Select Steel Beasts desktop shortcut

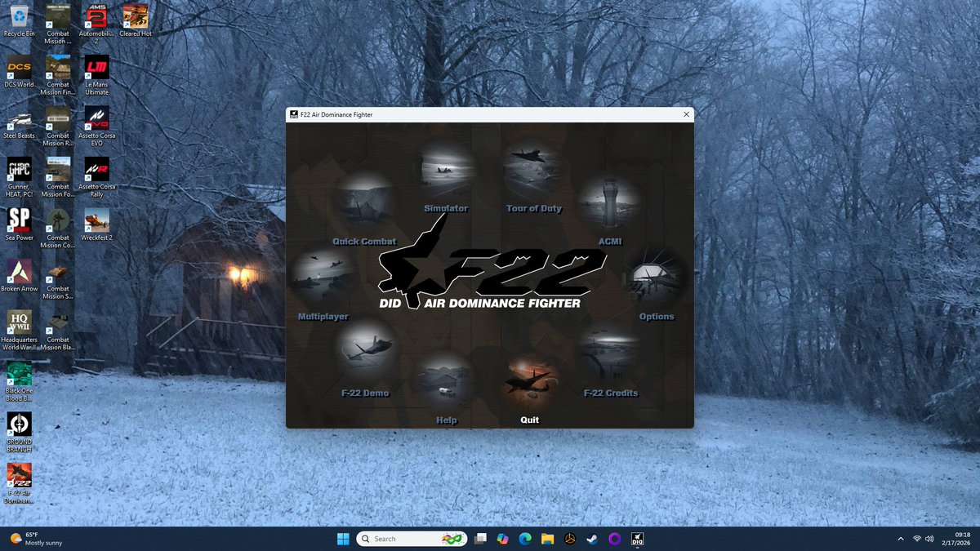pos(19,122)
